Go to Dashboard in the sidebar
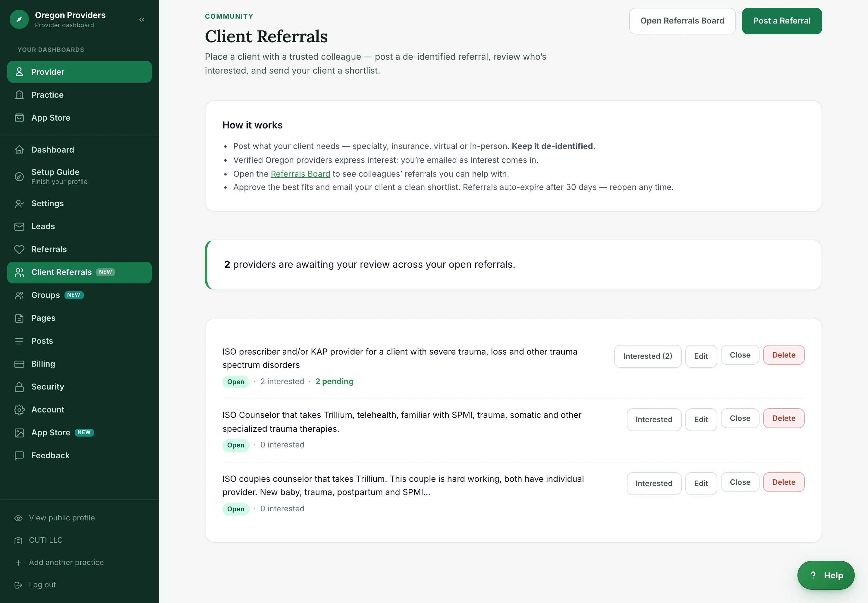This screenshot has width=868, height=603. (79, 150)
